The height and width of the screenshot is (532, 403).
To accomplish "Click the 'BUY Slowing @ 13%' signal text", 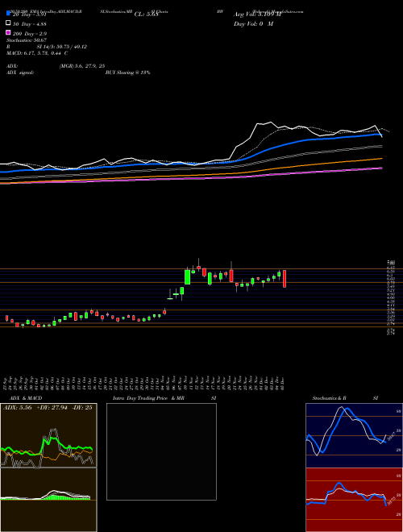I will tap(127, 73).
